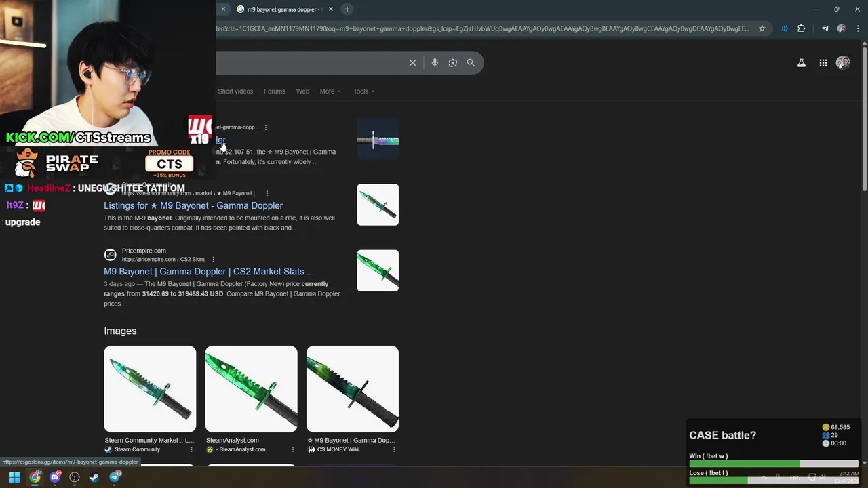
Task: Open Pricempire result knife thumbnail
Action: click(x=378, y=270)
